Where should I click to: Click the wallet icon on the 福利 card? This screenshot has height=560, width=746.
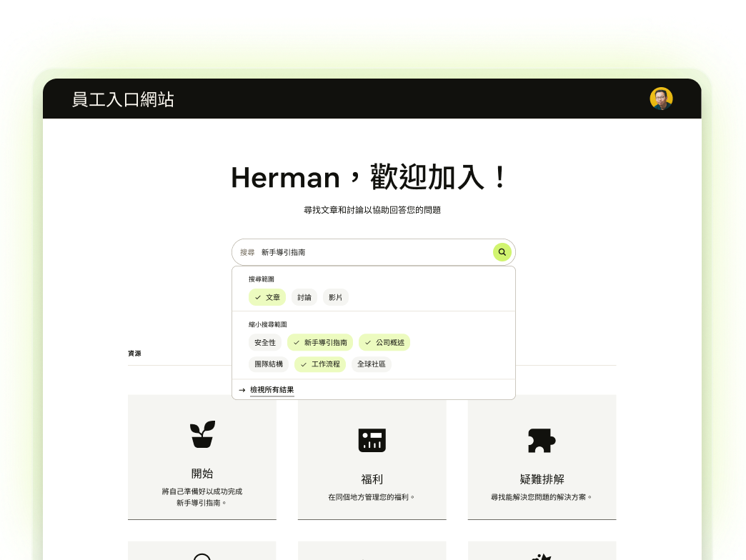click(372, 440)
